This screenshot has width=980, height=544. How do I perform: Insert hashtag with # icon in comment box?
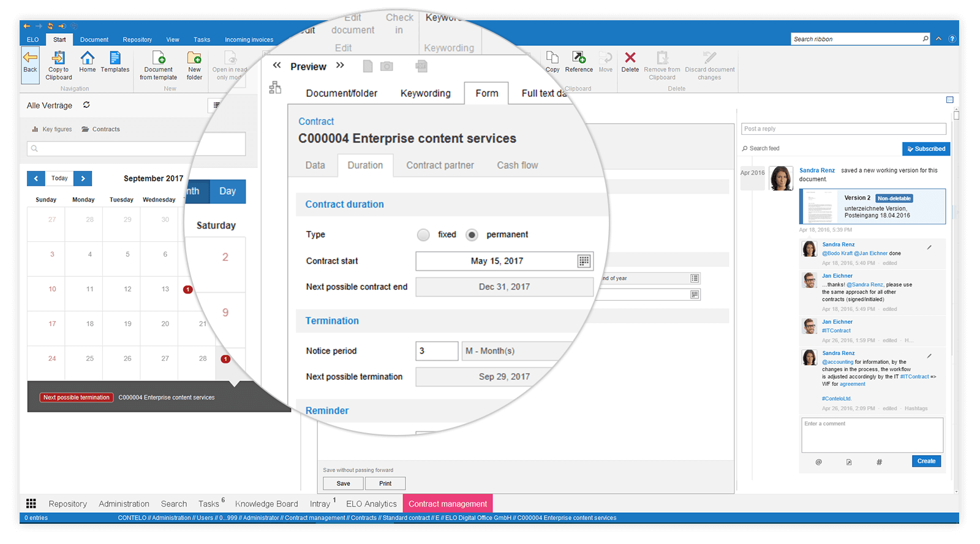[879, 462]
